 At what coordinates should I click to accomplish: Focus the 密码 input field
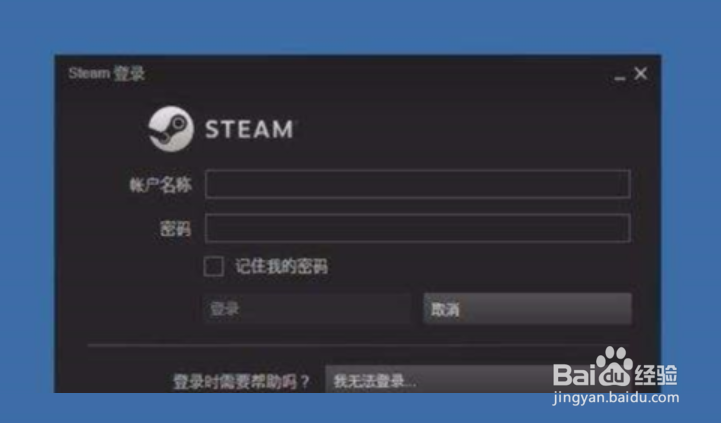418,228
